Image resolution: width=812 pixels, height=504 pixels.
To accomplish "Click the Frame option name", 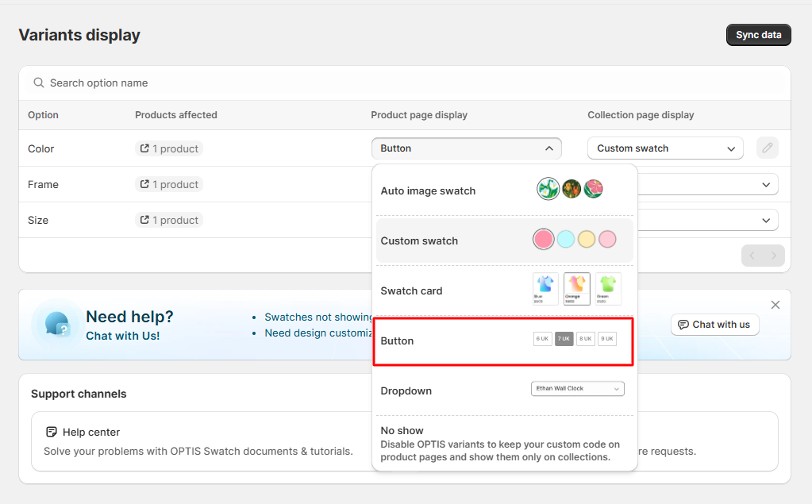I will click(x=43, y=184).
